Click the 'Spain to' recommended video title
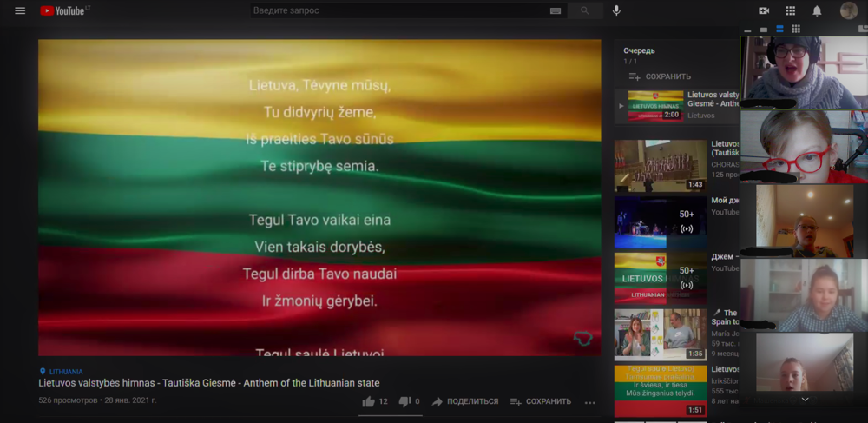This screenshot has height=423, width=868. [725, 317]
